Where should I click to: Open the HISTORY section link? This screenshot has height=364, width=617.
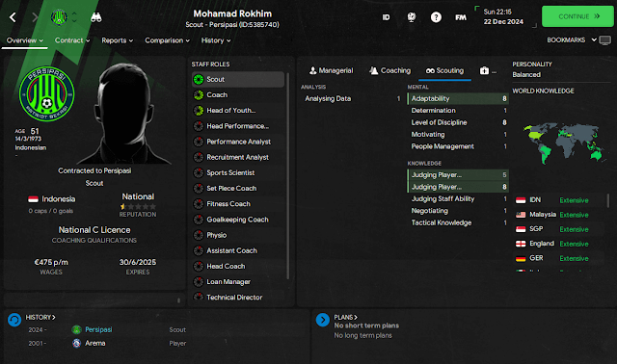40,317
